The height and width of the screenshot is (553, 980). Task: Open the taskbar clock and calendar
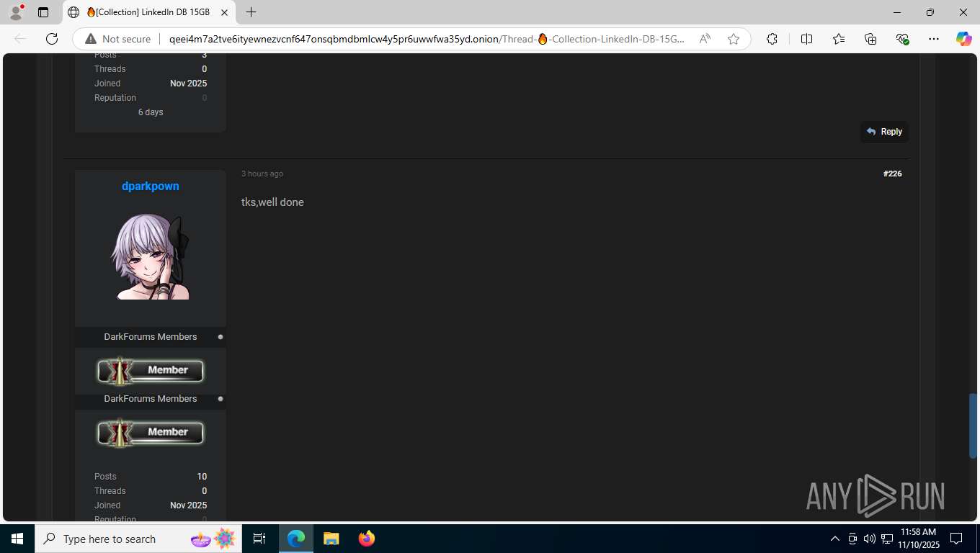(918, 539)
